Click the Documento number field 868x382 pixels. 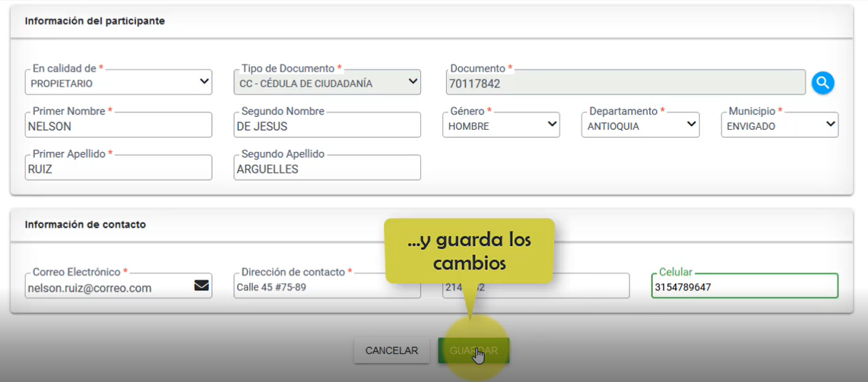pos(625,83)
